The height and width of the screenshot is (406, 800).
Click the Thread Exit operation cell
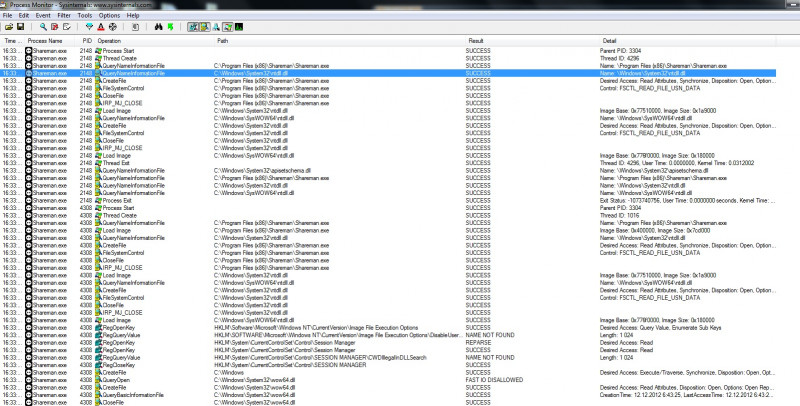pyautogui.click(x=116, y=163)
